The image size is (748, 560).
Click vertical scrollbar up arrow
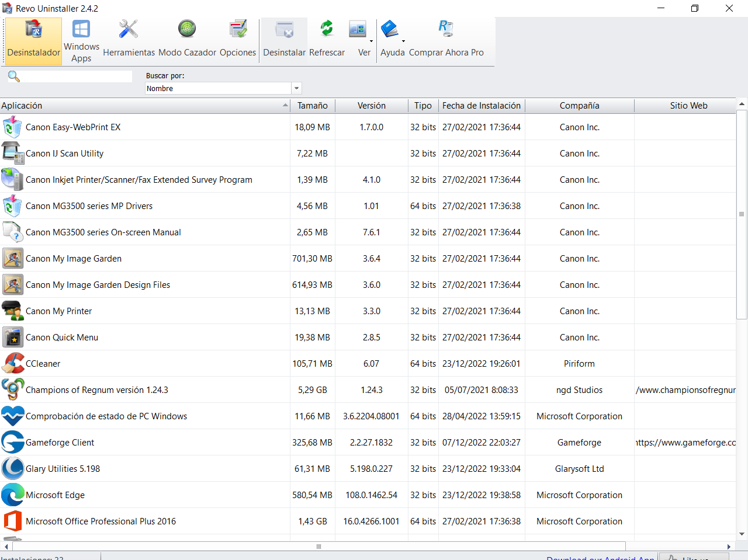[742, 104]
